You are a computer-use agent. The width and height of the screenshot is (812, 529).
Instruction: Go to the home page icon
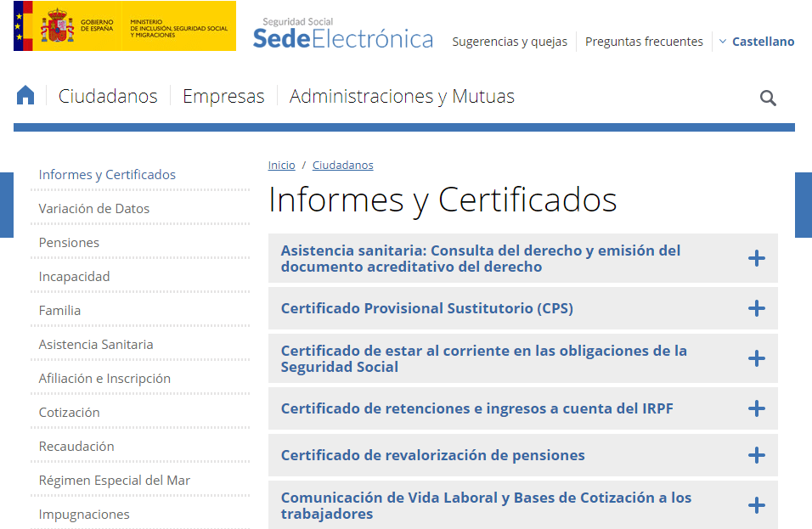25,95
